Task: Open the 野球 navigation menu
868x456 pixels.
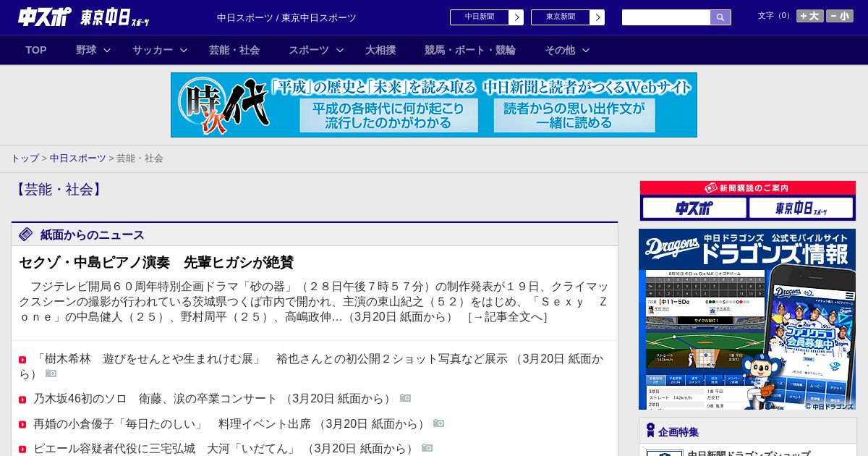Action: [x=86, y=50]
